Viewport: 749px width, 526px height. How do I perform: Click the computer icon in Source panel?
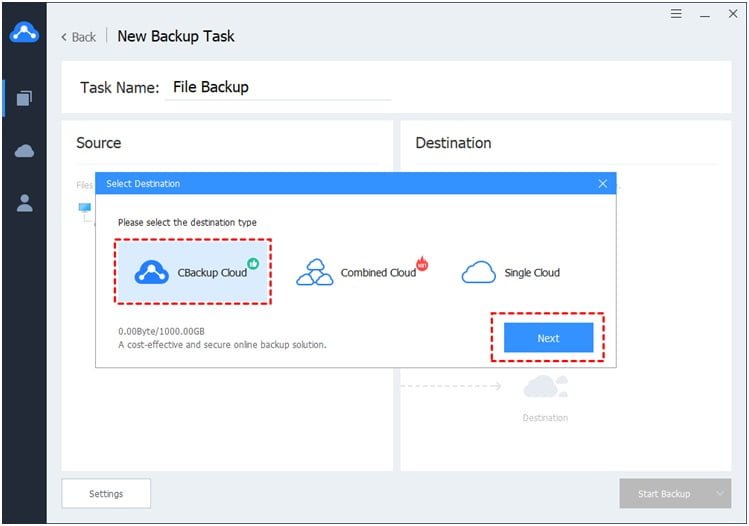pyautogui.click(x=85, y=207)
